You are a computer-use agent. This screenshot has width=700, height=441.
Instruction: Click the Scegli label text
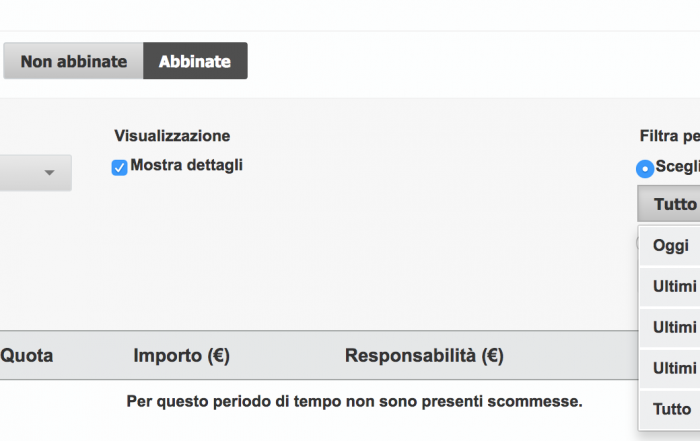[x=678, y=167]
